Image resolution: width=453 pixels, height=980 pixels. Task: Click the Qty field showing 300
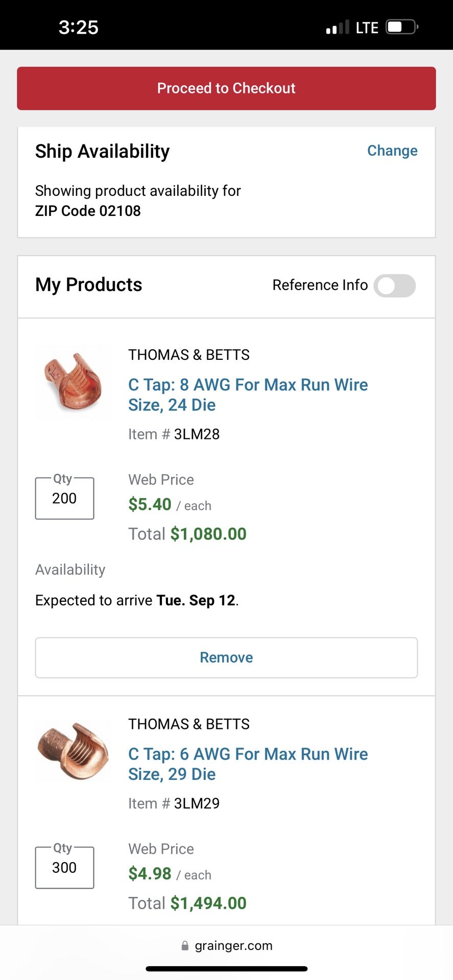[64, 868]
